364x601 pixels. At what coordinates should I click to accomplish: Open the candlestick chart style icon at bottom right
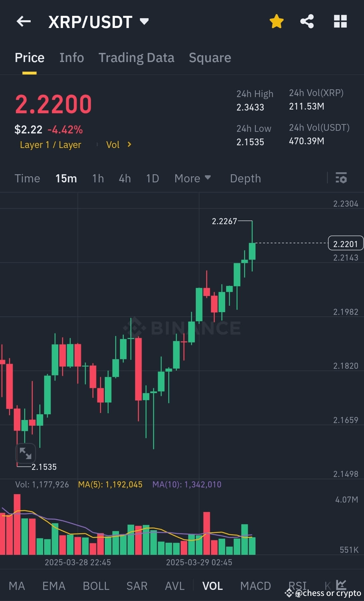click(341, 585)
